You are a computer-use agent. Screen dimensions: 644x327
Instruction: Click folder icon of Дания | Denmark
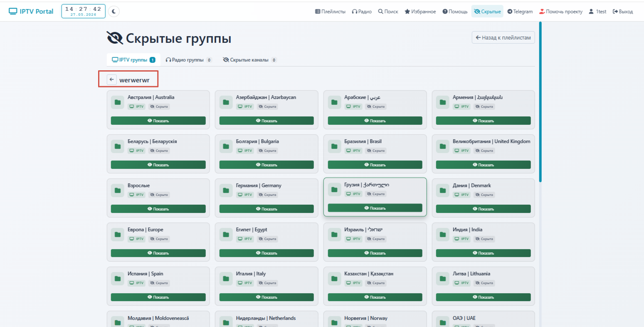443,191
